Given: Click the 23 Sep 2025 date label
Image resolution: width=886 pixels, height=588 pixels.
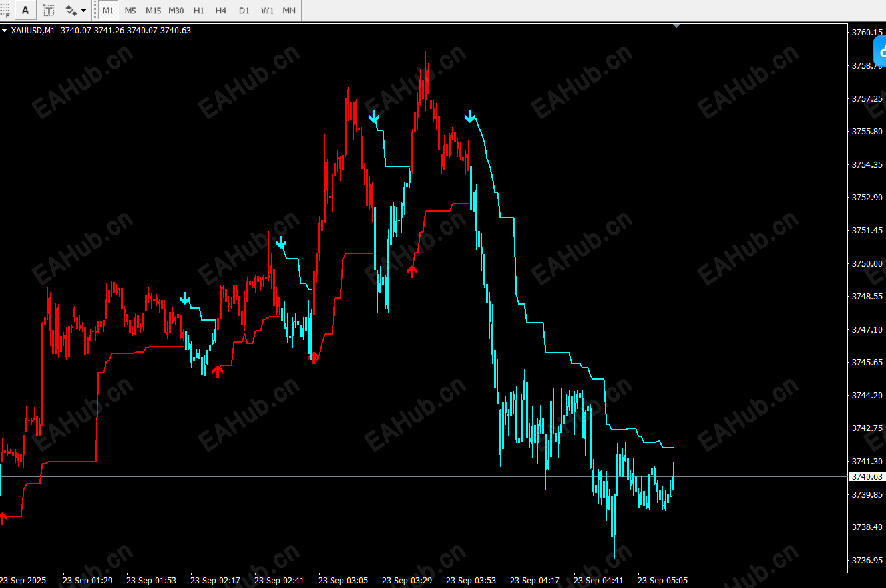Looking at the screenshot, I should [23, 581].
